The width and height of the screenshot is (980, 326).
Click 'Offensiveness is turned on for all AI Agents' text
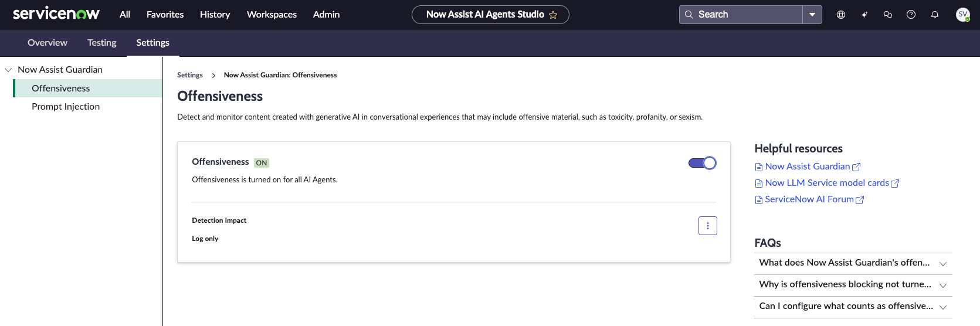[x=265, y=180]
